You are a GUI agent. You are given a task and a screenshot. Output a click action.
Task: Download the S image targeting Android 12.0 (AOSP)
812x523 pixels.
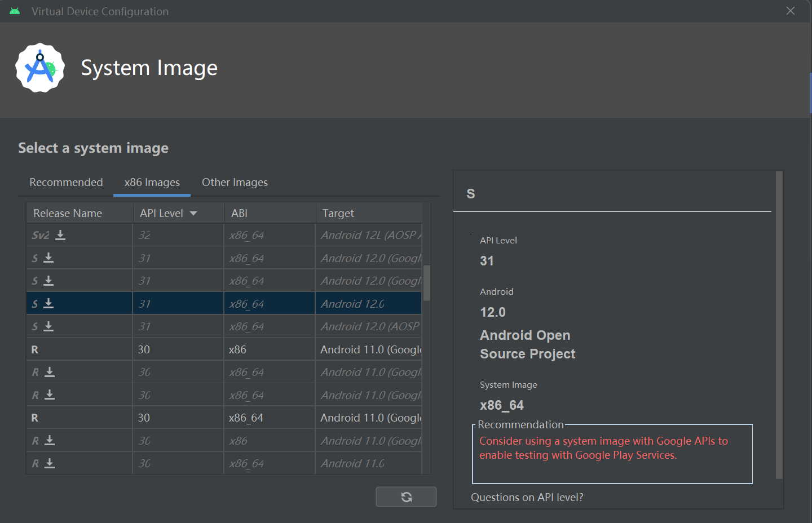[x=48, y=326]
